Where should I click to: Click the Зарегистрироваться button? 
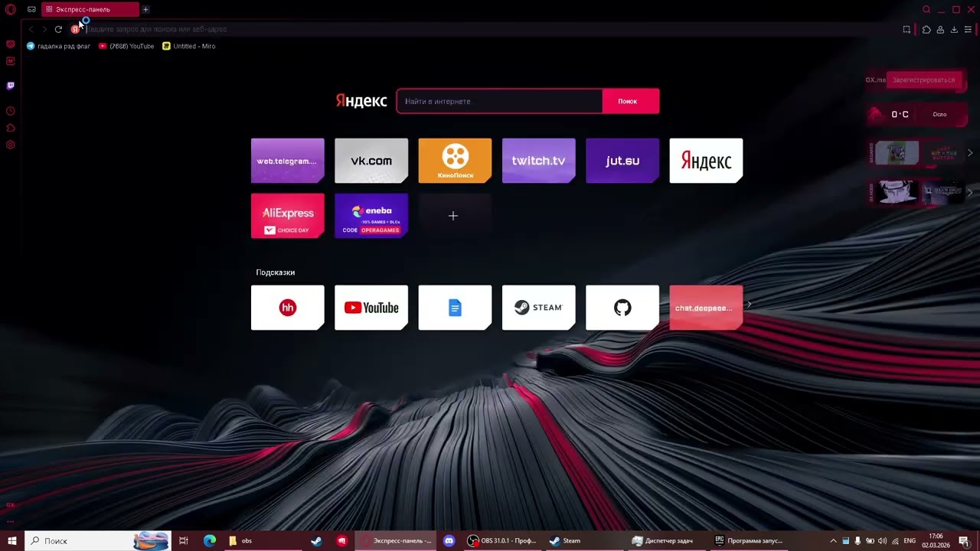click(x=923, y=80)
